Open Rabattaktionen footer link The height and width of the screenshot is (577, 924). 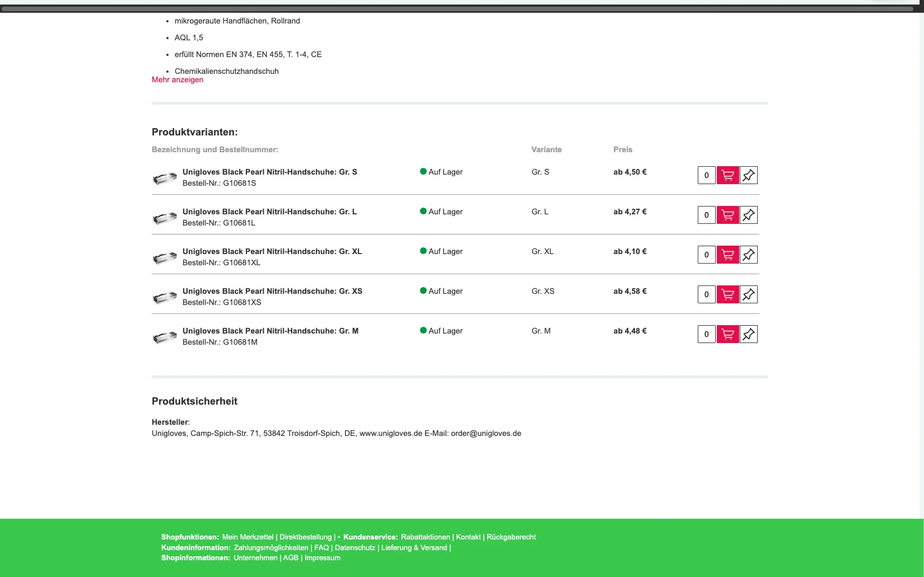click(426, 537)
